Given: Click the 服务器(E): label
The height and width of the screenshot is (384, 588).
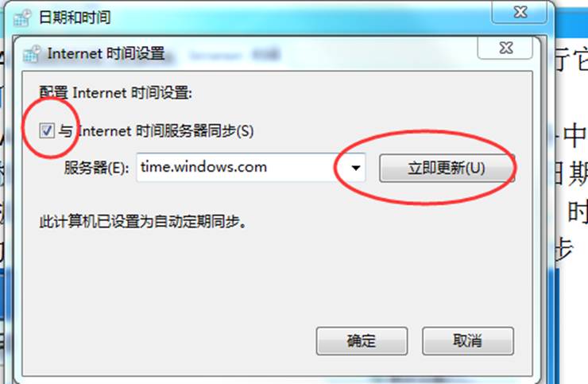Looking at the screenshot, I should coord(96,168).
